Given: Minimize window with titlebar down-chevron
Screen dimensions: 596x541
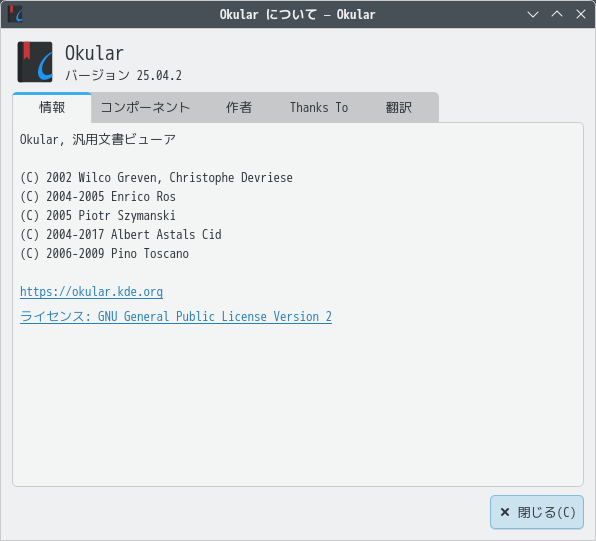Looking at the screenshot, I should [x=533, y=14].
